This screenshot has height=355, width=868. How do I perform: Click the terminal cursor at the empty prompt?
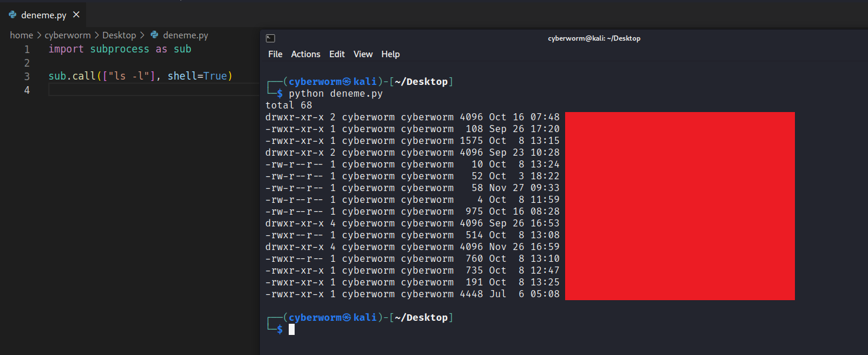pyautogui.click(x=292, y=330)
